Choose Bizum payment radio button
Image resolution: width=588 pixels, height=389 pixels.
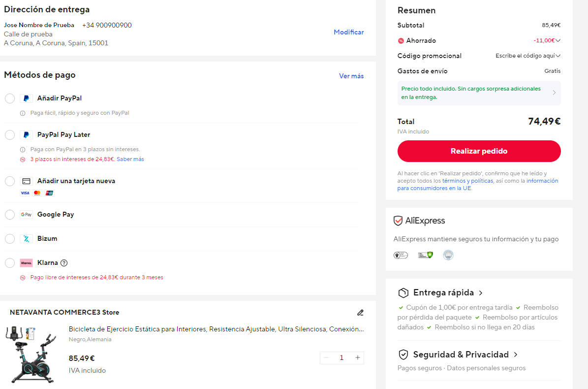[x=10, y=239]
